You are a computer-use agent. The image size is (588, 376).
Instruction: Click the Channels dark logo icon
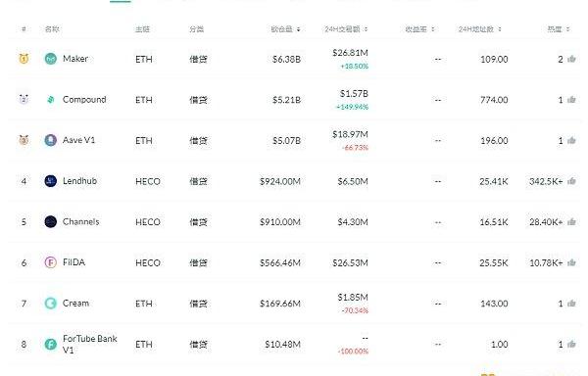51,221
